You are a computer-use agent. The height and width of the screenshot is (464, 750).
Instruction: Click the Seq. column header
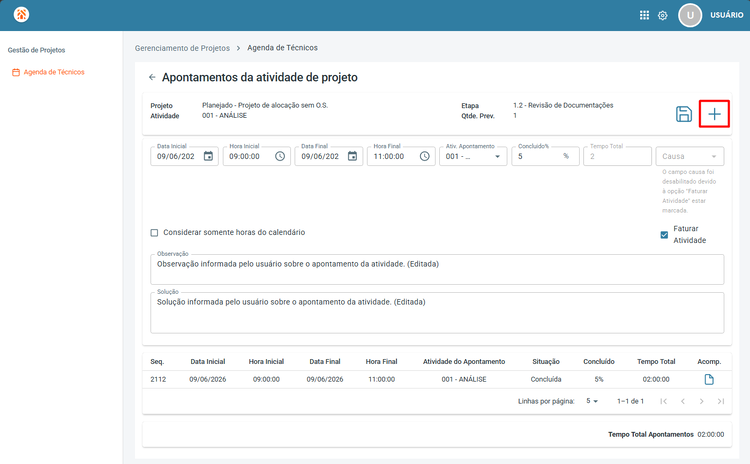point(157,362)
